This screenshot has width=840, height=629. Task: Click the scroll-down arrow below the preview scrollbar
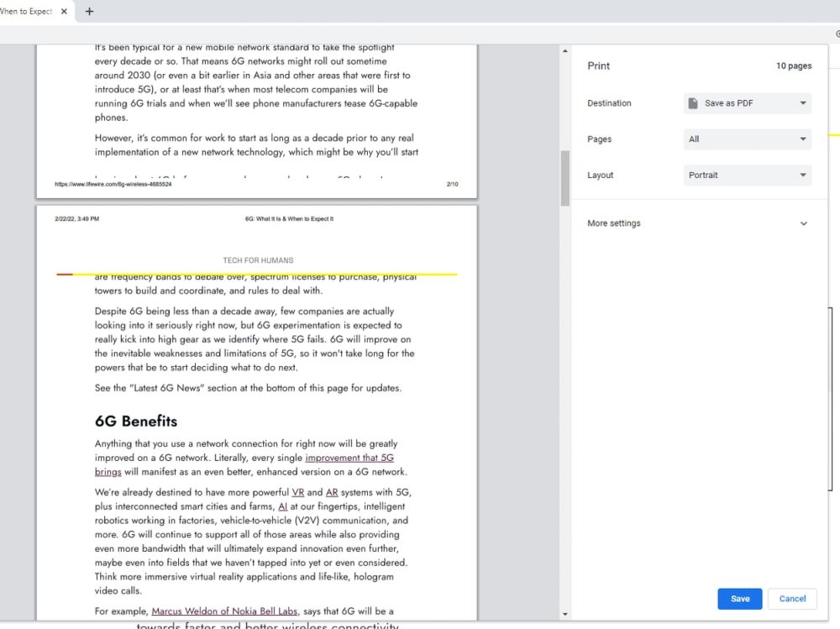tap(565, 614)
